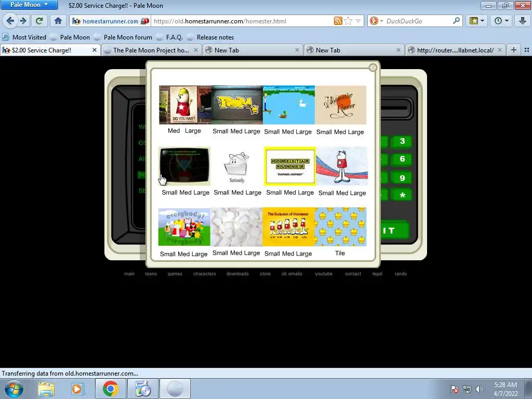532x399 pixels.
Task: Bookmark this page with the star icon
Action: coord(348,21)
